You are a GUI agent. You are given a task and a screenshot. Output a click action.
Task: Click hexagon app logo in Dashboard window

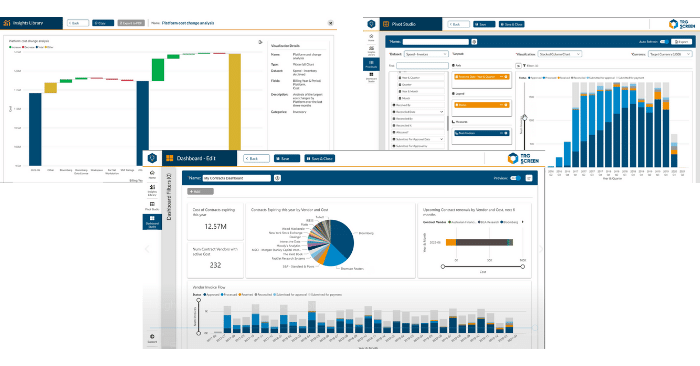(x=152, y=158)
